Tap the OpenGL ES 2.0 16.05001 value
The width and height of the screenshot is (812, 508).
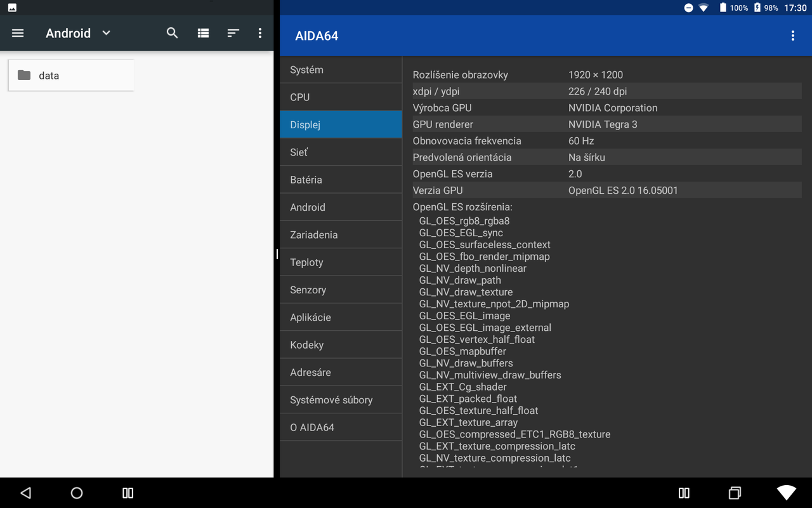point(623,190)
